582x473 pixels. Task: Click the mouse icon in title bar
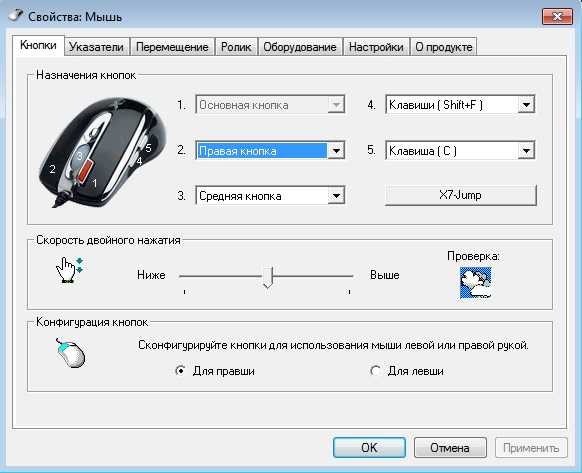click(16, 16)
